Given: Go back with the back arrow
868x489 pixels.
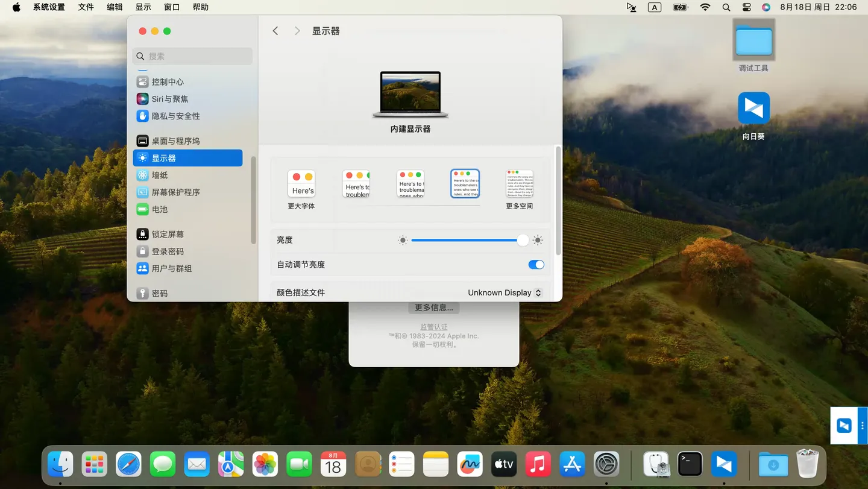Looking at the screenshot, I should [275, 31].
